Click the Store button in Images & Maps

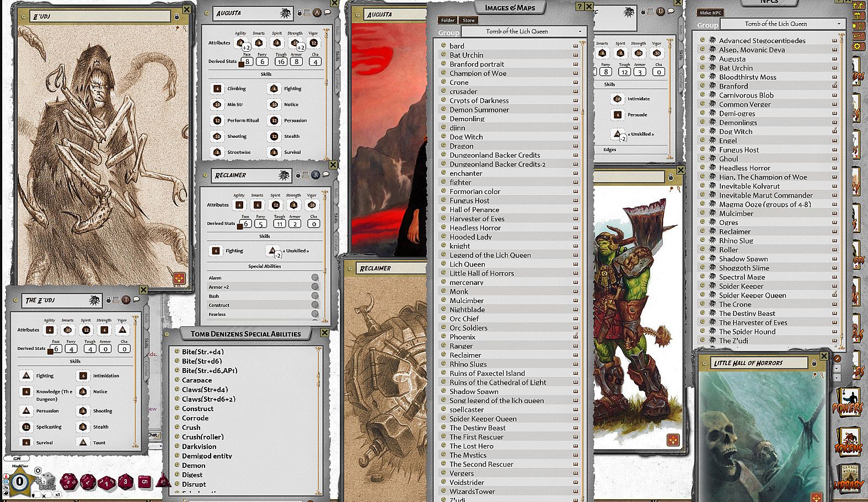(468, 20)
